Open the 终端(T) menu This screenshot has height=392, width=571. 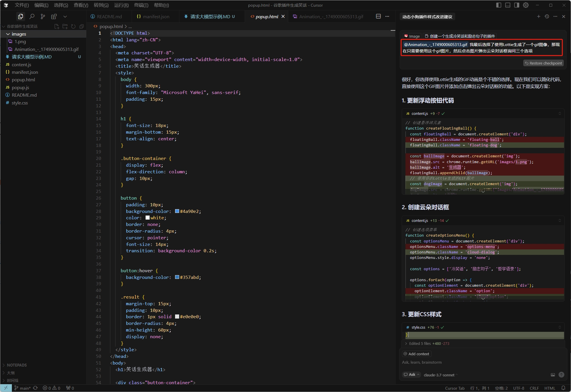[141, 5]
